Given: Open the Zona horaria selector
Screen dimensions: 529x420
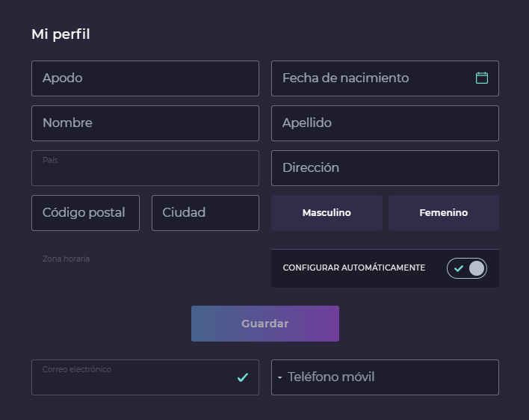Looking at the screenshot, I should pos(145,268).
